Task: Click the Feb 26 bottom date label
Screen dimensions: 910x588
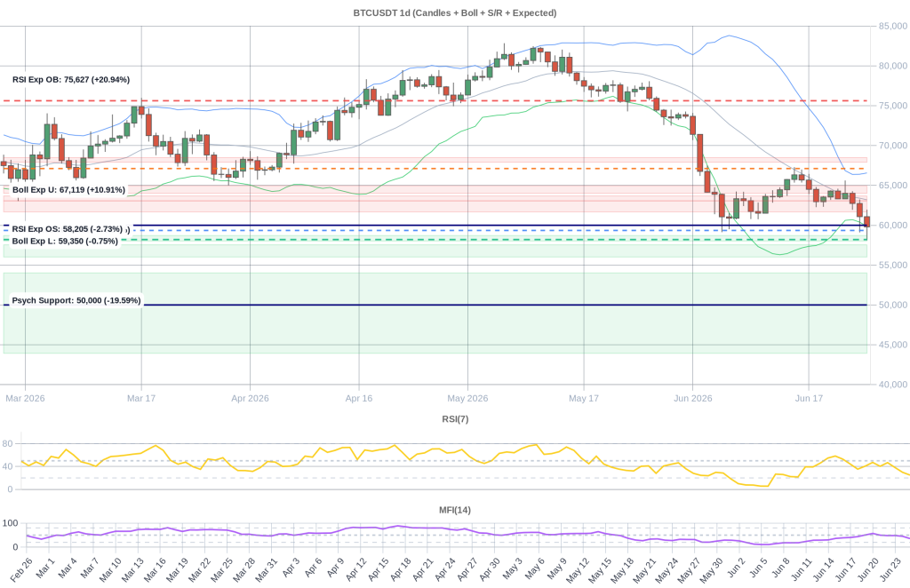Action: [x=21, y=570]
